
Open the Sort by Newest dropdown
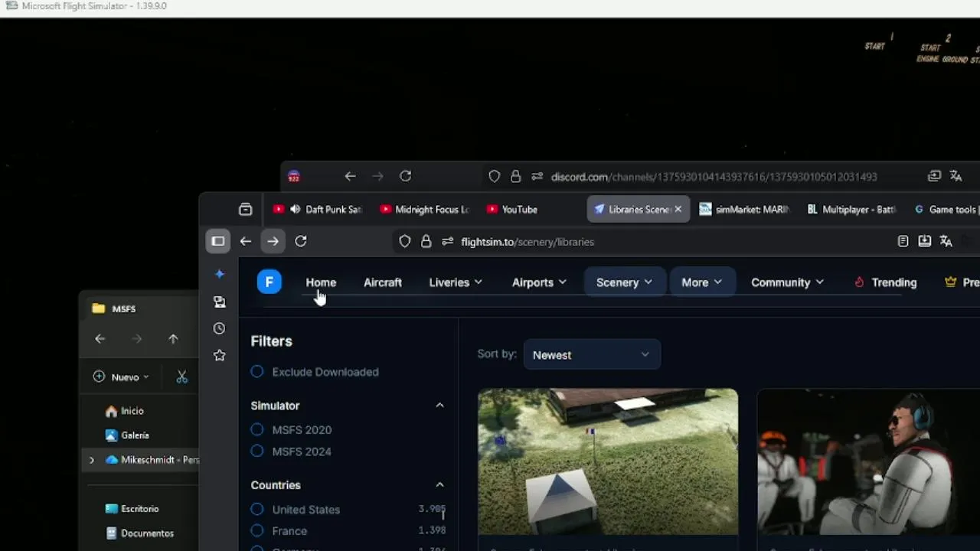(x=592, y=355)
